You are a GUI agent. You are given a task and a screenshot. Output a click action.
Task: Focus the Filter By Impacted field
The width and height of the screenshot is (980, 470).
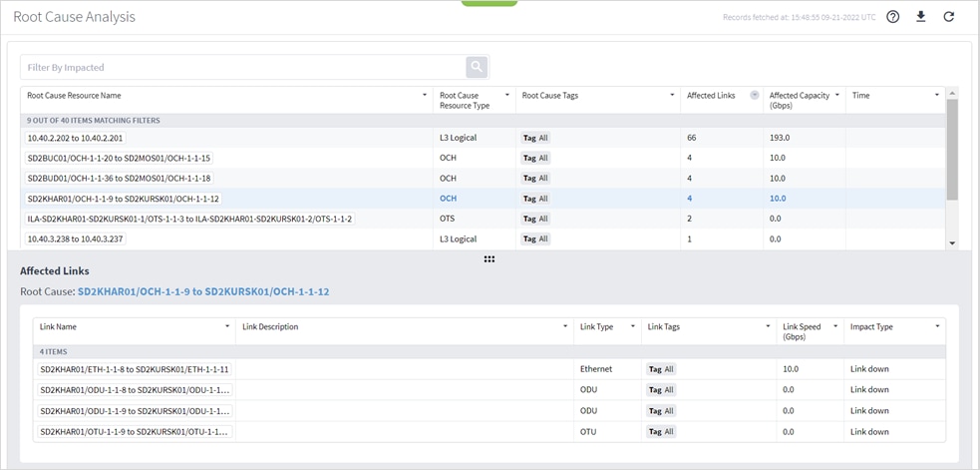pyautogui.click(x=243, y=67)
